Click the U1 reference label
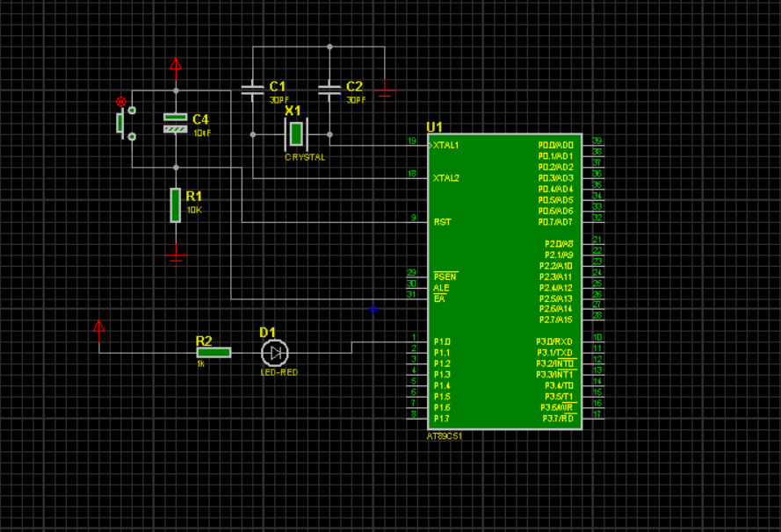Screen dimensions: 781x532 pos(434,127)
